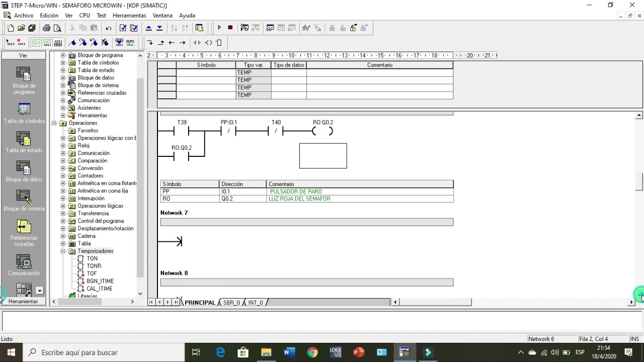Jump to the next bookmark
Image resolution: width=644 pixels, height=362 pixels.
pos(83,43)
